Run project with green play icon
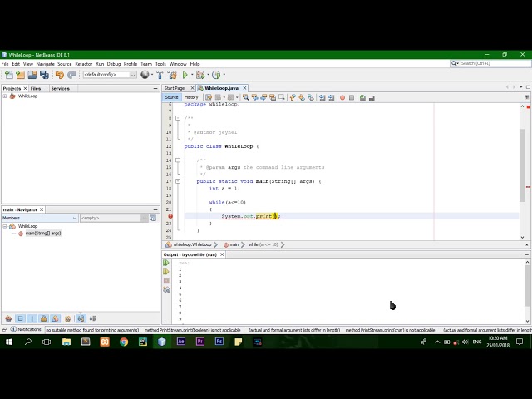This screenshot has height=399, width=532. 185,75
